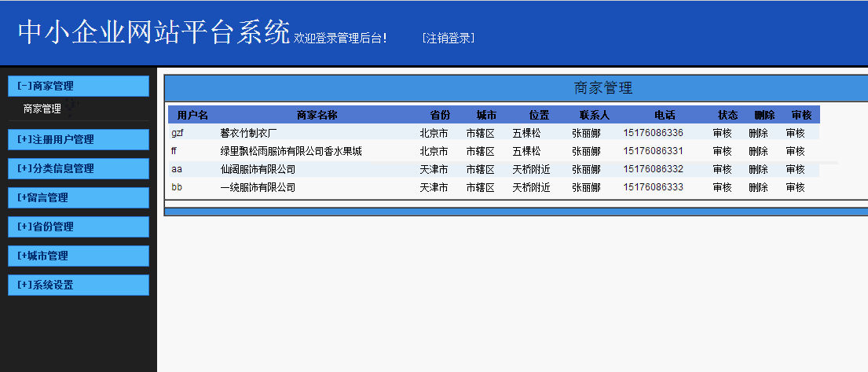868x372 pixels.
Task: Delete the merchant with username gzf
Action: pyautogui.click(x=758, y=133)
